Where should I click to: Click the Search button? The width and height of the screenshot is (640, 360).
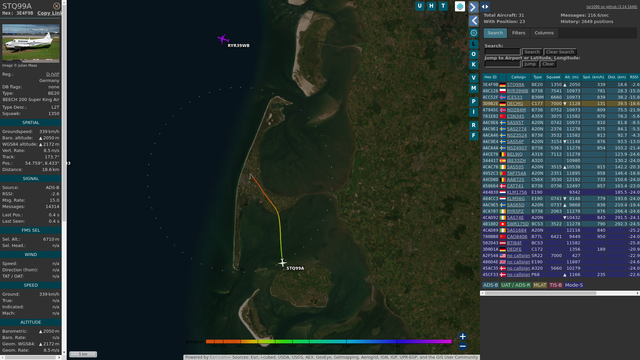tap(532, 52)
